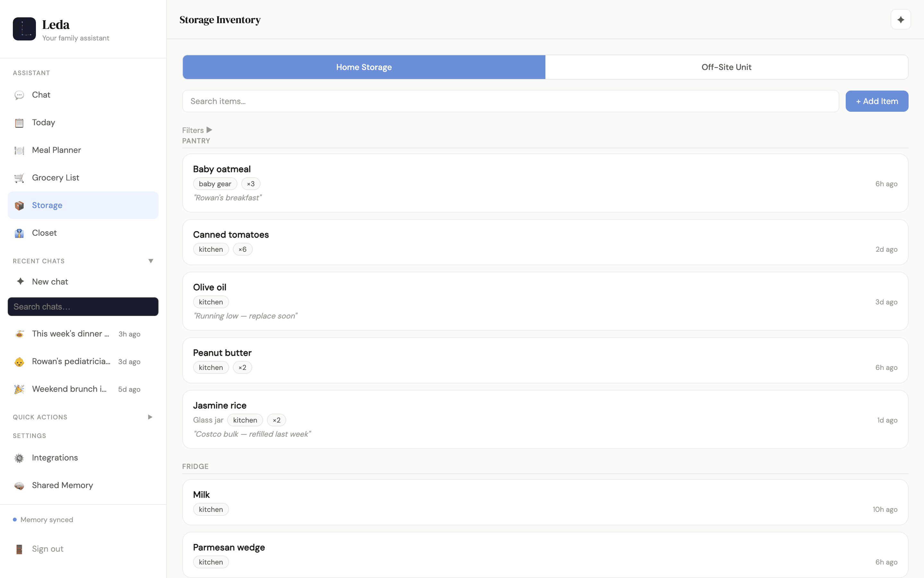924x578 pixels.
Task: Select the Meal Planner plate icon
Action: click(19, 150)
